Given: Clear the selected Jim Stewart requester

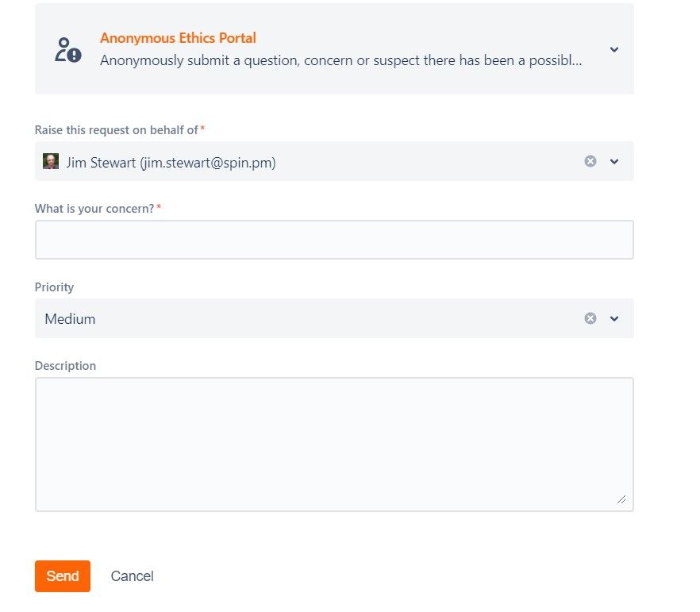Looking at the screenshot, I should (x=590, y=161).
